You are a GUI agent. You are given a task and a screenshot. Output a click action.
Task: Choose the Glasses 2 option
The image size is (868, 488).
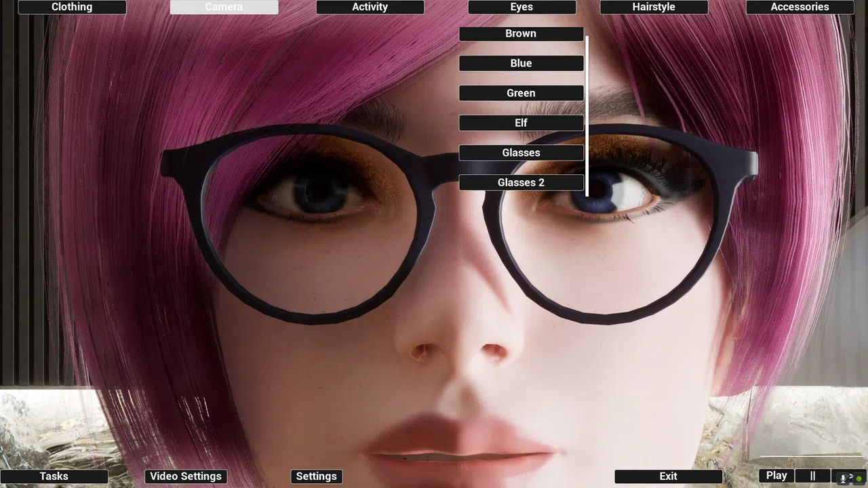pos(521,182)
